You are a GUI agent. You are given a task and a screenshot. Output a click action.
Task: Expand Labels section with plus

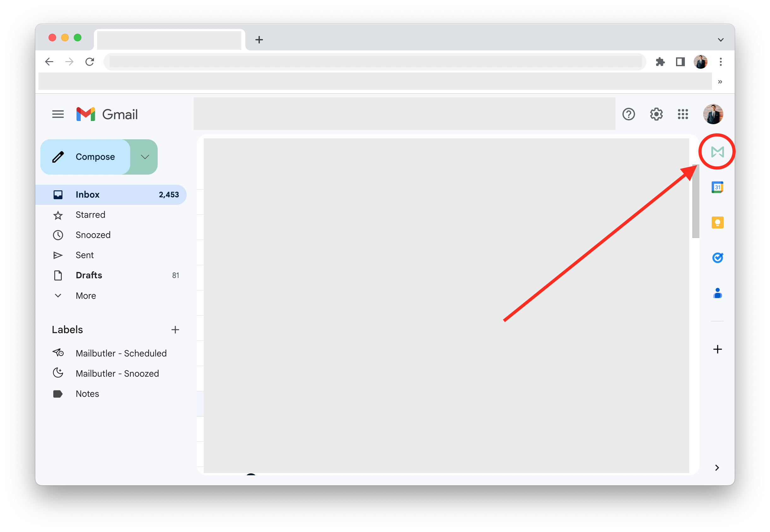tap(174, 329)
